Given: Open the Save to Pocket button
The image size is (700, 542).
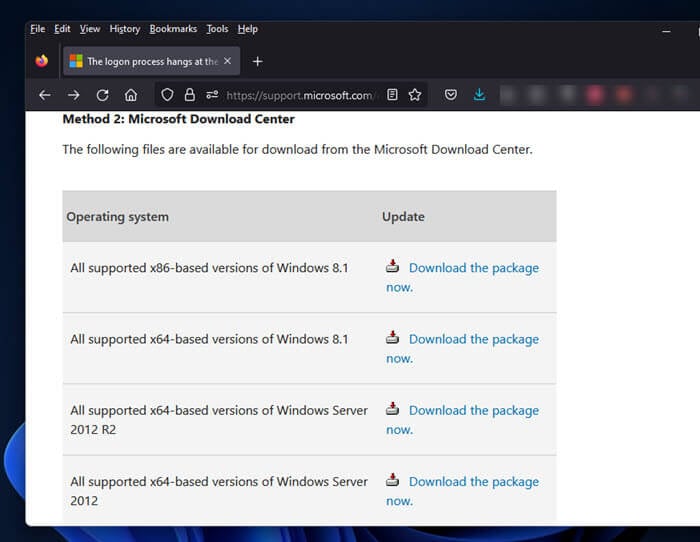Looking at the screenshot, I should pyautogui.click(x=451, y=95).
